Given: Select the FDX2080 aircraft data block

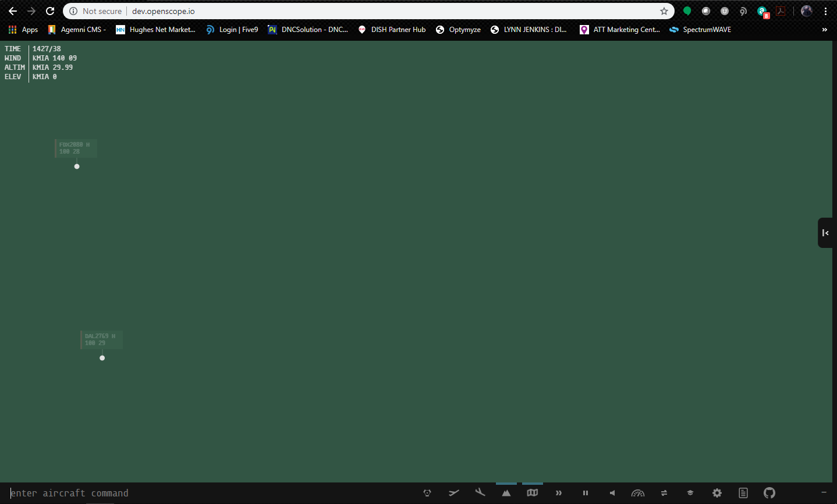Looking at the screenshot, I should [76, 148].
